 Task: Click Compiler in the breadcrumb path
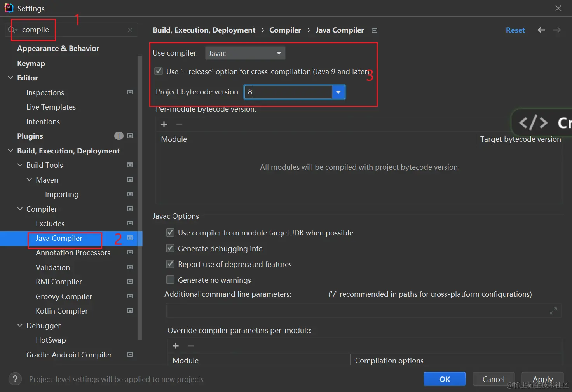pos(285,30)
